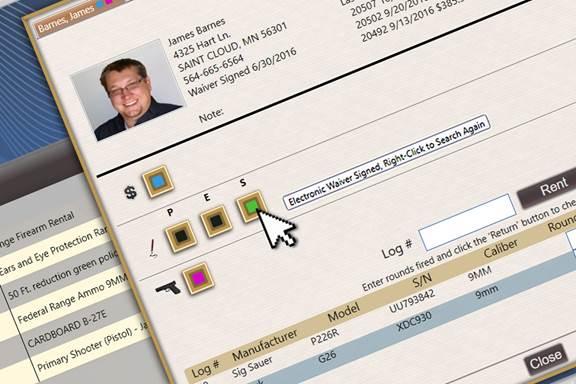Click the pistol icon
576x384 pixels.
coord(168,288)
